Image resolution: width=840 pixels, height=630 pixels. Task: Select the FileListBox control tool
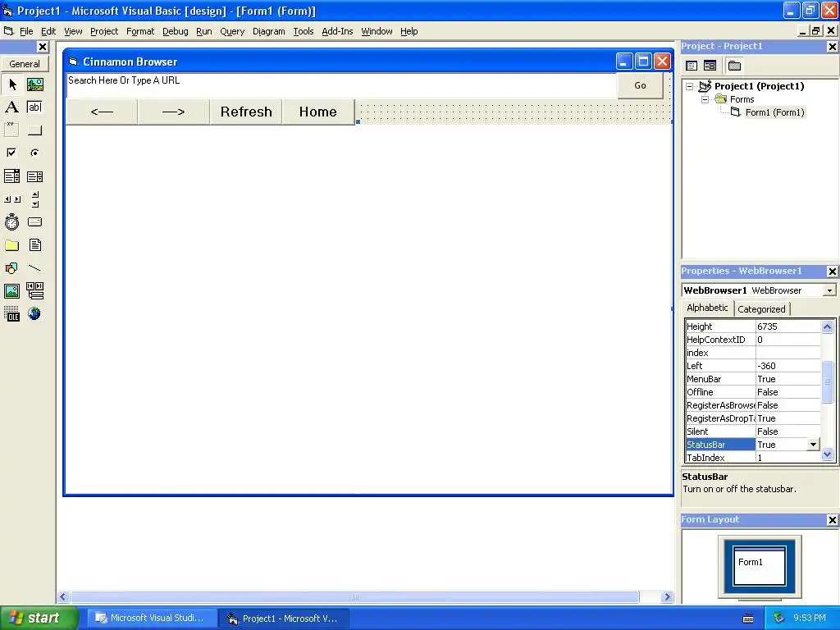tap(35, 245)
